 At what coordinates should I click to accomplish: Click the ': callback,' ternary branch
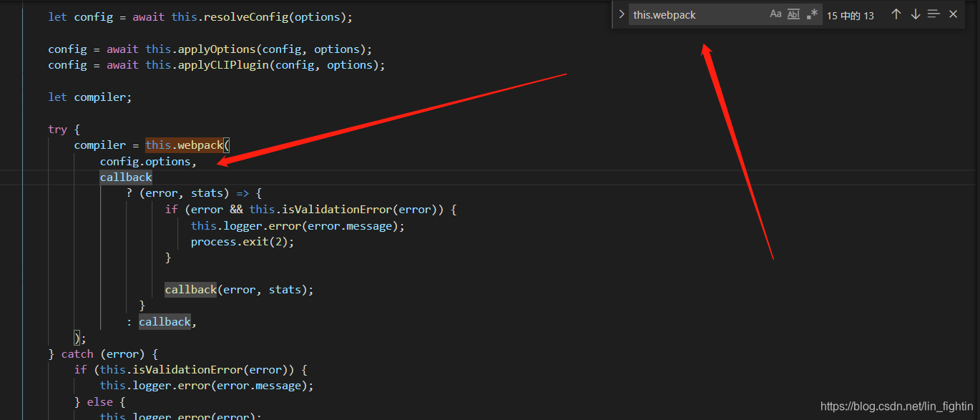[162, 322]
